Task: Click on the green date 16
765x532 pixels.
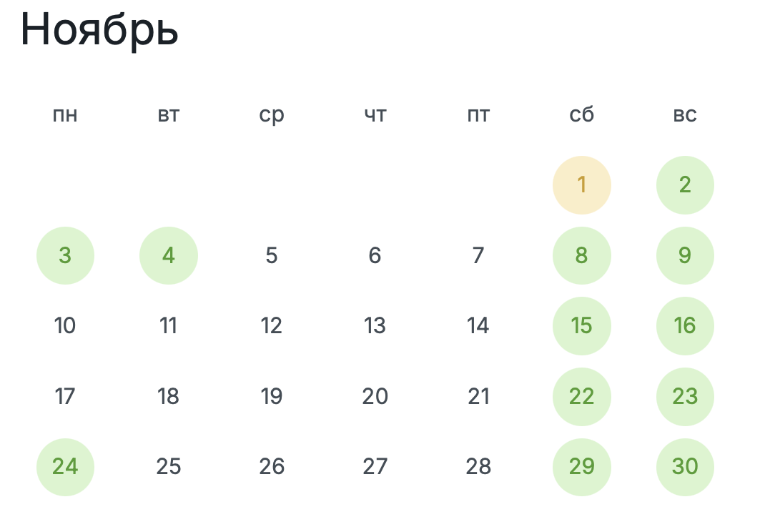Action: click(x=685, y=326)
